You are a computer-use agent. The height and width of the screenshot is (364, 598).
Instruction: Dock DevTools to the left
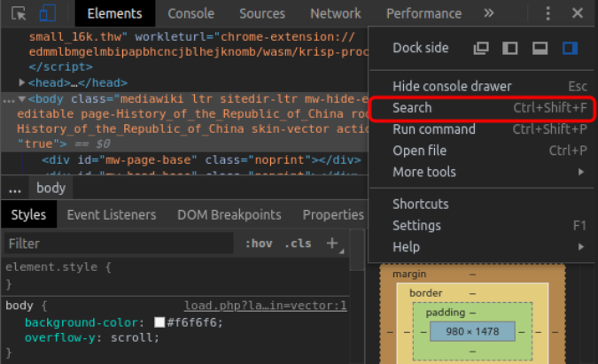pos(510,48)
